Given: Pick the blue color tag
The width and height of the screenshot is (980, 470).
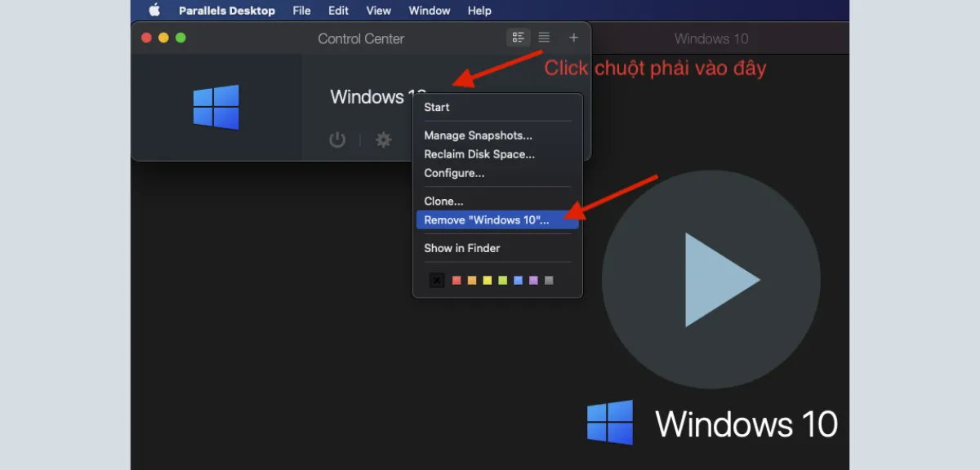Looking at the screenshot, I should click(518, 280).
